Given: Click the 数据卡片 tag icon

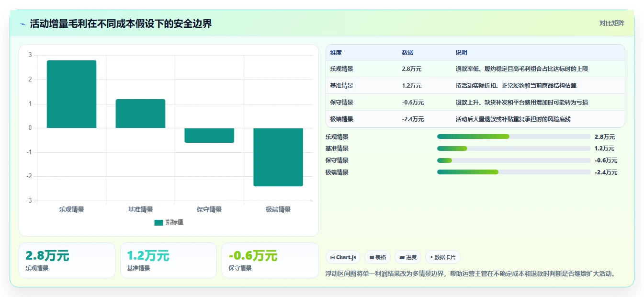Looking at the screenshot, I should click(x=431, y=258).
